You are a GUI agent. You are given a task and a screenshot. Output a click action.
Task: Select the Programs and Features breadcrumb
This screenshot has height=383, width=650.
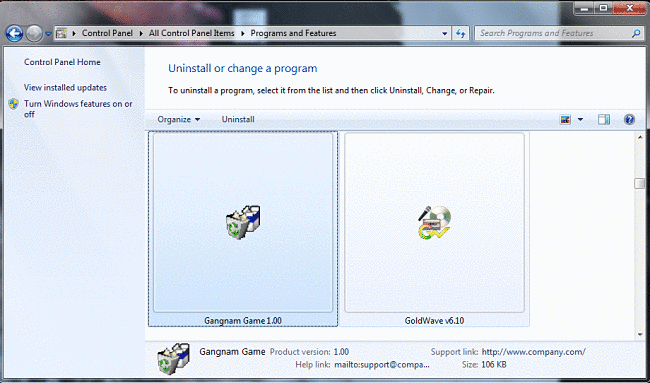(x=293, y=33)
